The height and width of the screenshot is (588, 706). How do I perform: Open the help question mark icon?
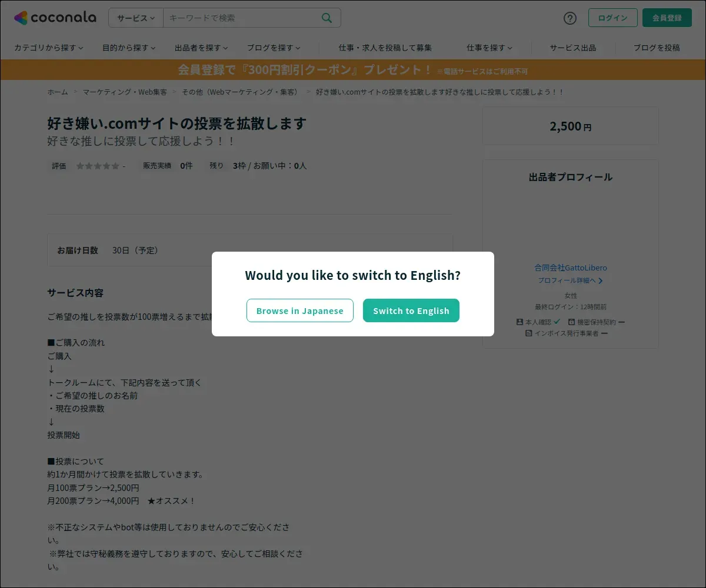coord(570,18)
